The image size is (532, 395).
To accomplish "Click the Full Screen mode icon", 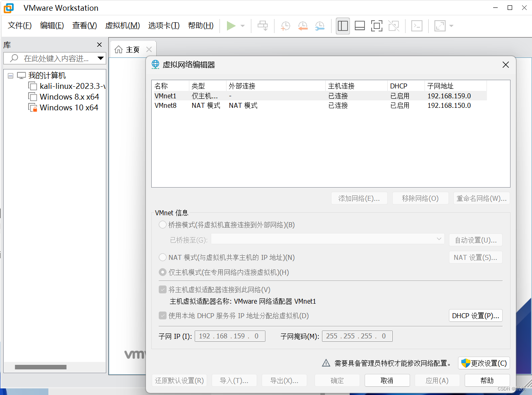I will [x=377, y=26].
